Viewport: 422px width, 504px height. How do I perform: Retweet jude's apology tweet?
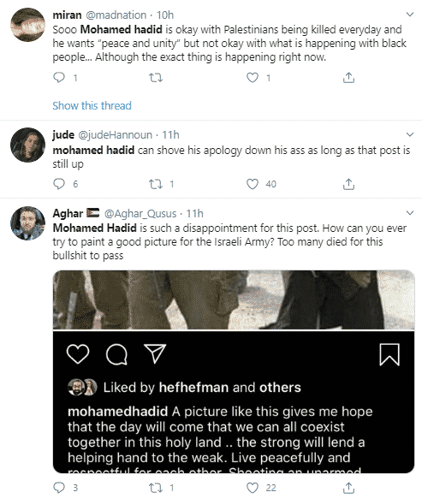[156, 184]
